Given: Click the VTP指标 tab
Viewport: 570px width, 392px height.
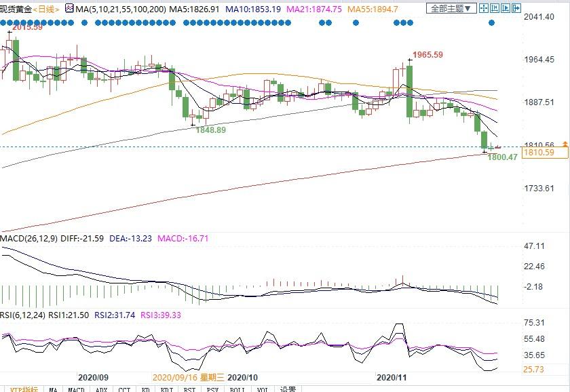Looking at the screenshot, I should coord(21,389).
